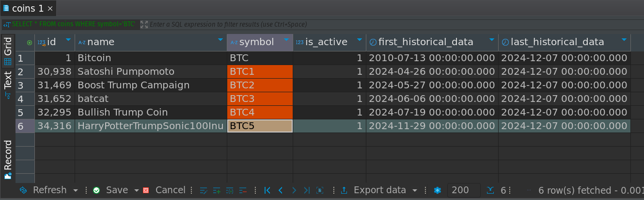Open the Export data dropdown arrow
This screenshot has height=200, width=644.
(415, 190)
